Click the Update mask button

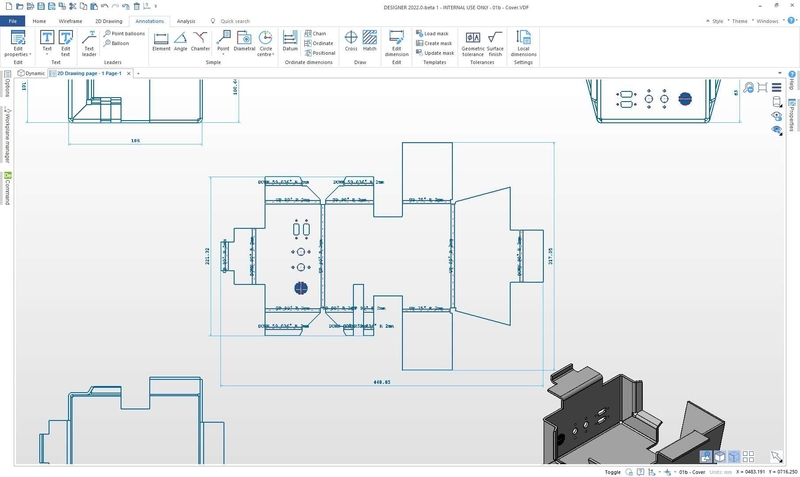point(437,53)
